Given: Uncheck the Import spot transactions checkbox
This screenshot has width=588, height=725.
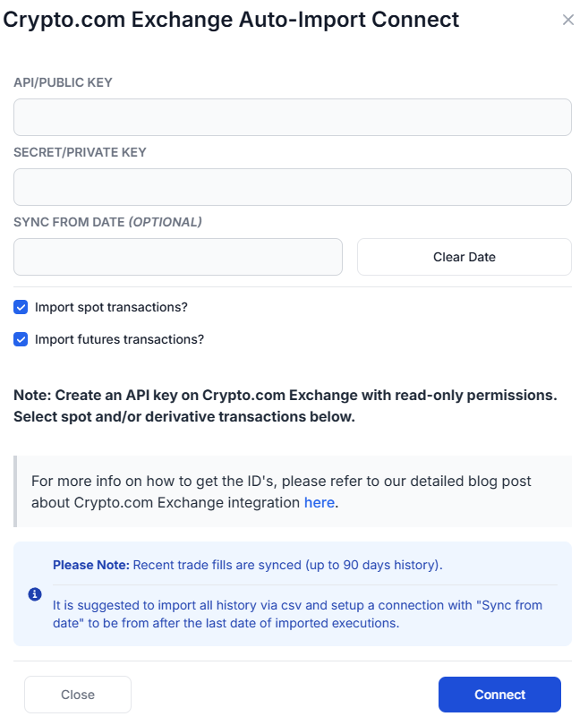Looking at the screenshot, I should click(21, 307).
